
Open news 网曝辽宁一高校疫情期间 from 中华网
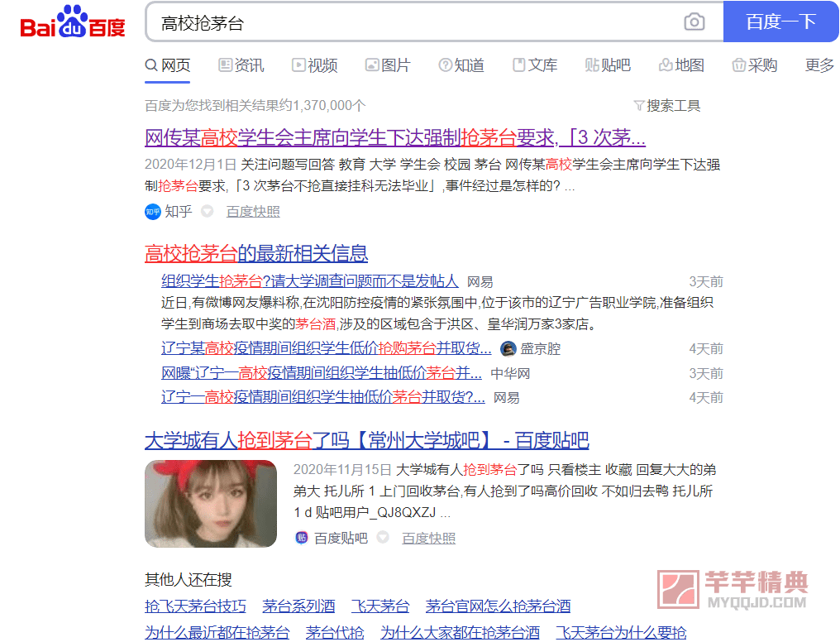pyautogui.click(x=322, y=373)
